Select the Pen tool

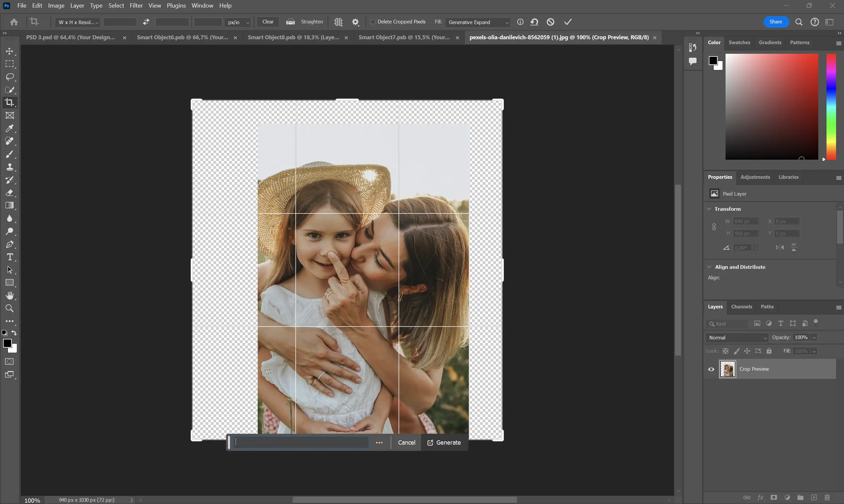tap(10, 244)
